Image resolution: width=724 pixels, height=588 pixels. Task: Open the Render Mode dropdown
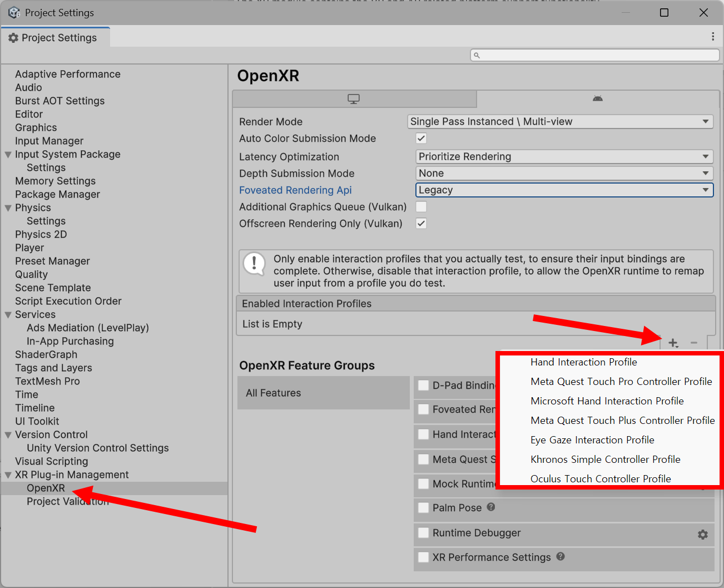click(x=561, y=122)
